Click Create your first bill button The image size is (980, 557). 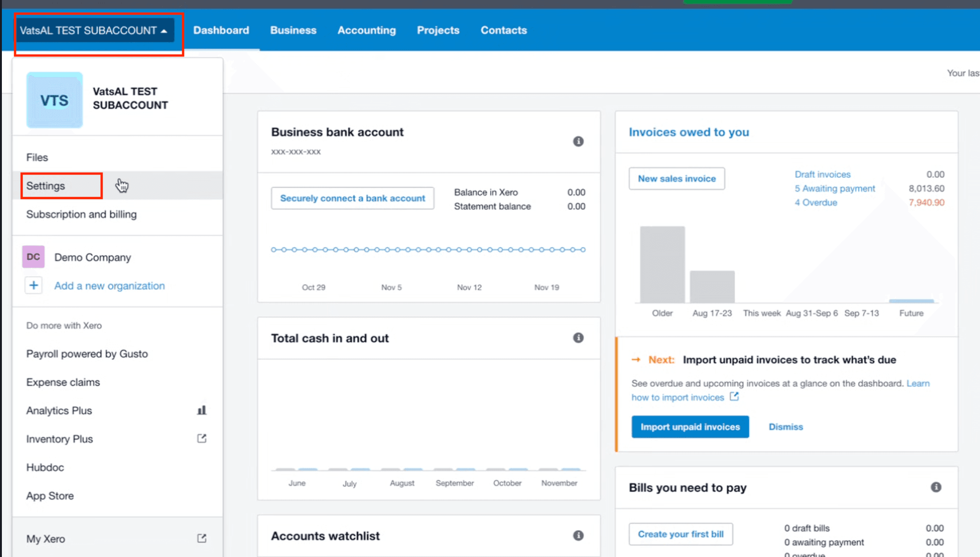tap(681, 534)
